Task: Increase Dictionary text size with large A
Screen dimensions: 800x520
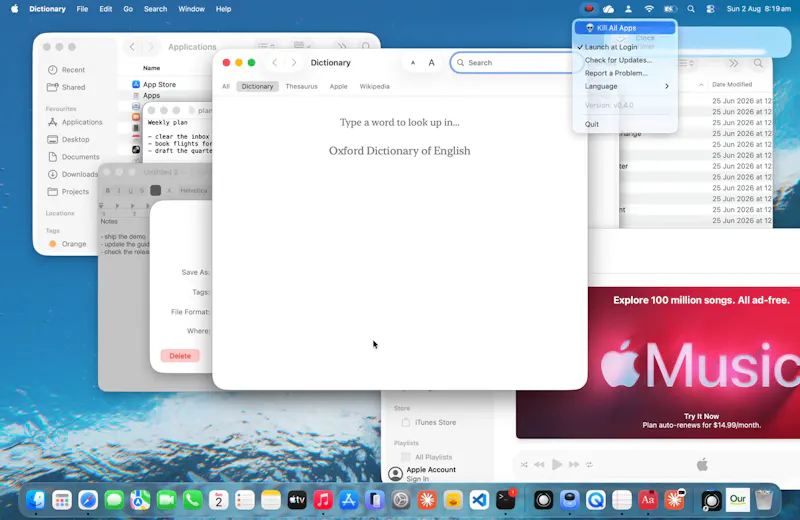Action: (432, 63)
